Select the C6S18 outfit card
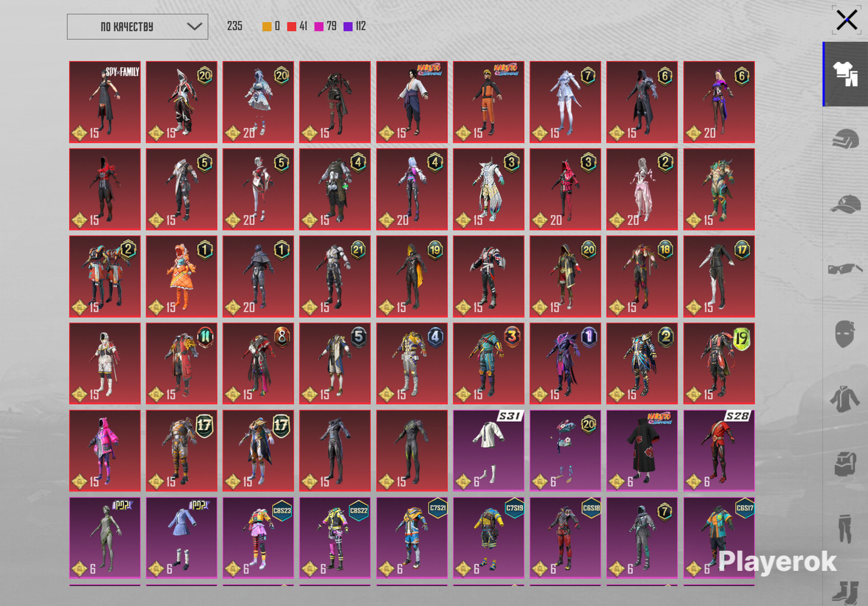The image size is (868, 606). click(566, 538)
